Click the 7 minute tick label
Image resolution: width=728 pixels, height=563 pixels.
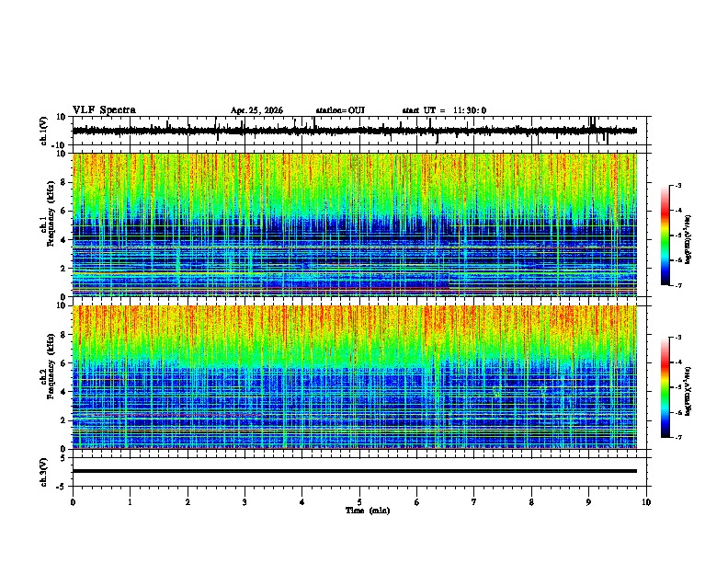[x=474, y=502]
